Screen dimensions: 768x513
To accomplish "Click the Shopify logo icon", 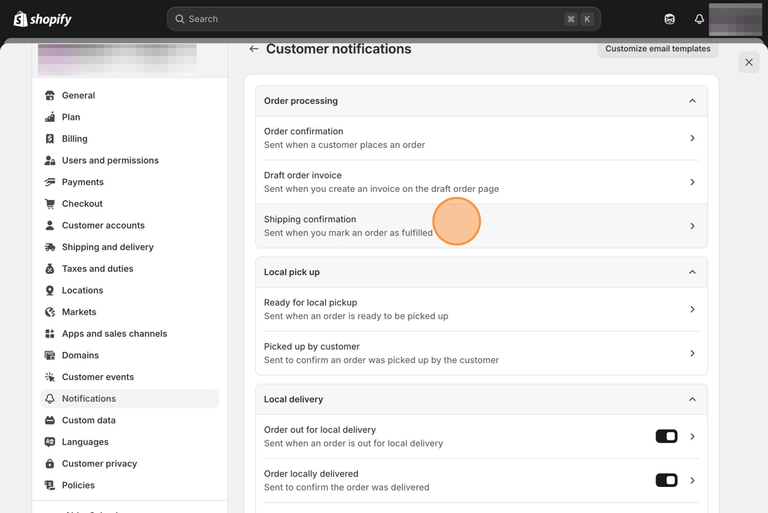I will tap(20, 19).
